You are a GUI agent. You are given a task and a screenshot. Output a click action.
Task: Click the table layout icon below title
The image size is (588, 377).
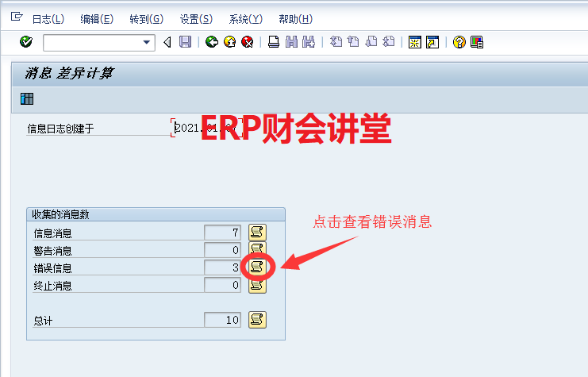click(27, 99)
